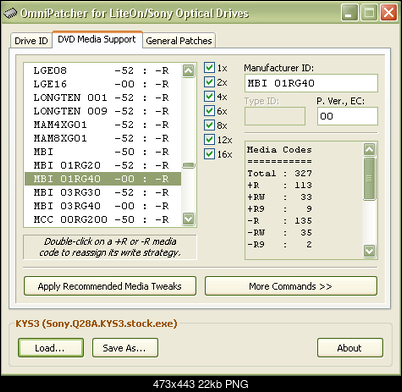Disable the 6x speed checkbox
Screen dimensions: 402x392
tap(209, 111)
